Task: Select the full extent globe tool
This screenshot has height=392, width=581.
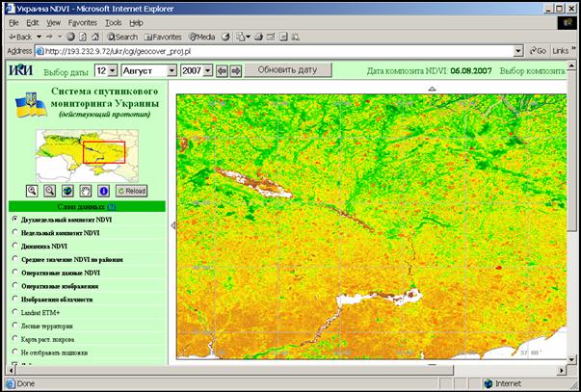Action: (x=67, y=191)
